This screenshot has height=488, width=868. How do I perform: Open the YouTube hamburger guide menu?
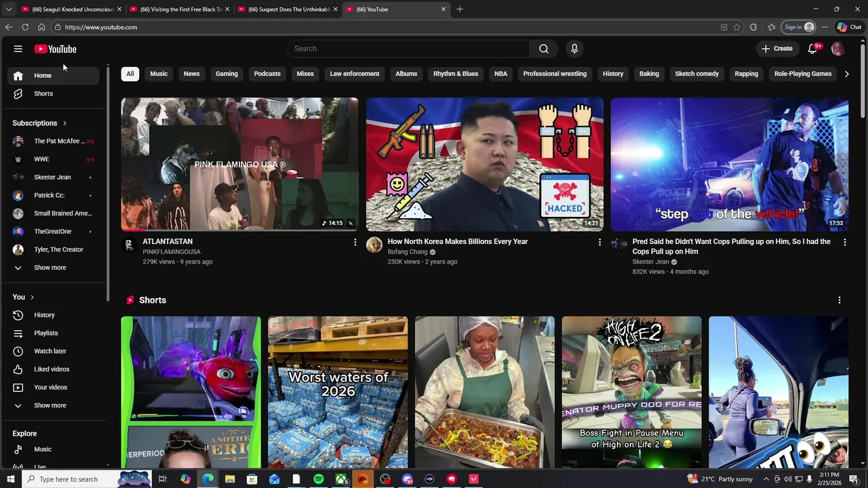18,49
